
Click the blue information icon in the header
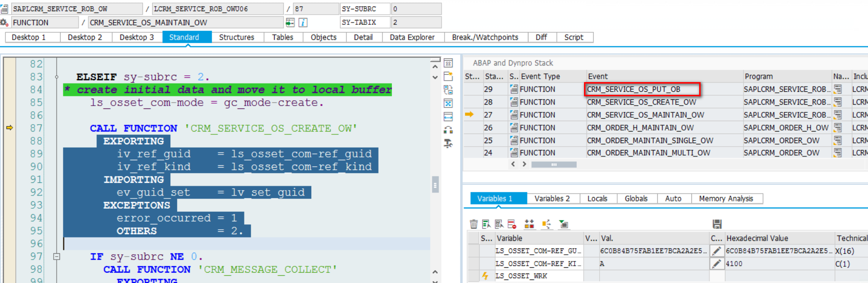[303, 22]
